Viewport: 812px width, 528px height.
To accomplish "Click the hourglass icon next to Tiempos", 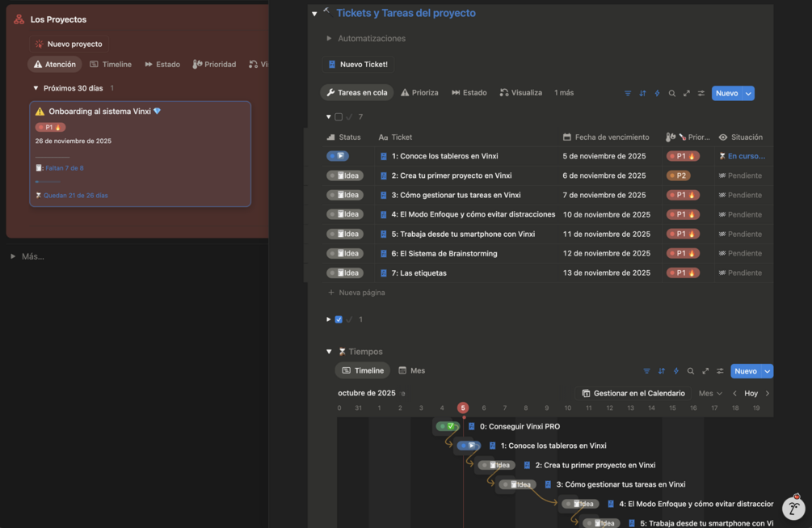I will tap(342, 352).
